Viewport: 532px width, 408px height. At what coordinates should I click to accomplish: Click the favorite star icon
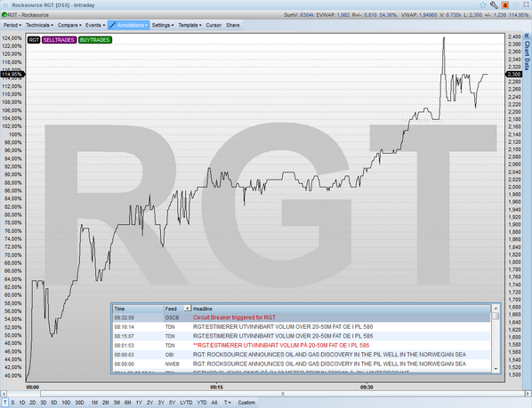click(483, 4)
